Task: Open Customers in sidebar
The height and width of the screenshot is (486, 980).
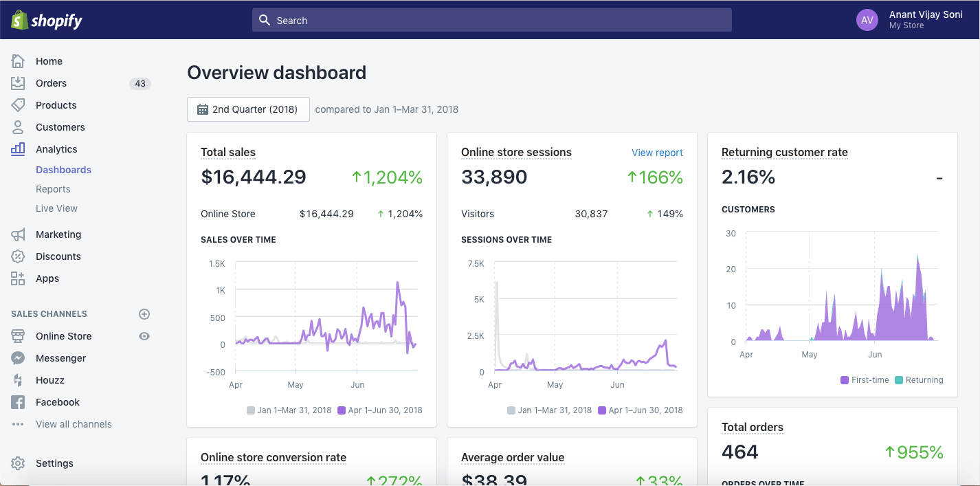Action: click(60, 127)
